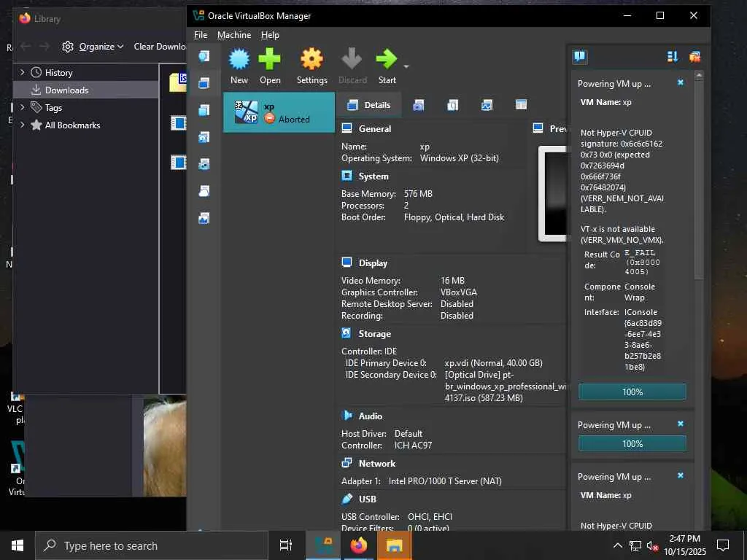Expand Tags in the Library window
This screenshot has width=747, height=560.
tap(22, 108)
